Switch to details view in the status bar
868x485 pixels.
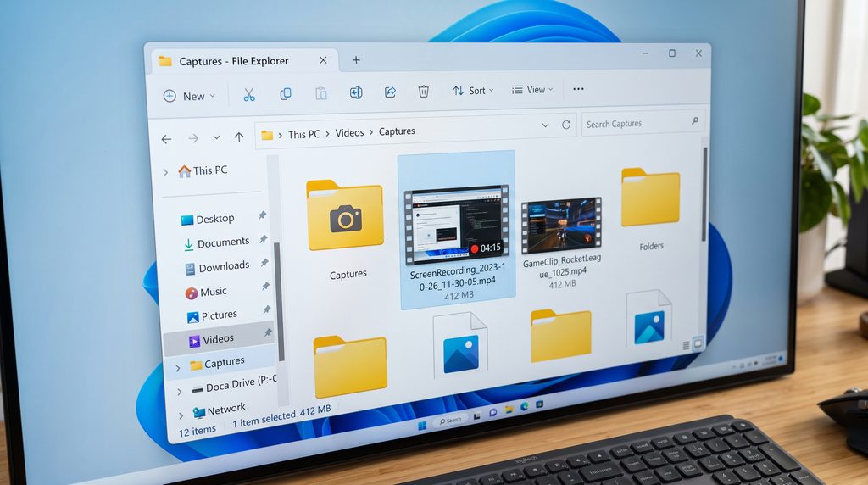tap(686, 345)
